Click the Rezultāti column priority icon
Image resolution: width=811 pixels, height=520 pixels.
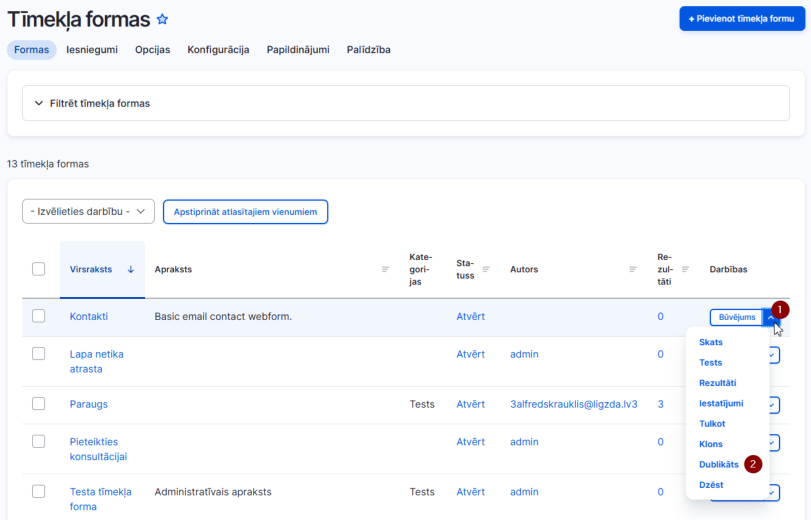click(x=685, y=269)
